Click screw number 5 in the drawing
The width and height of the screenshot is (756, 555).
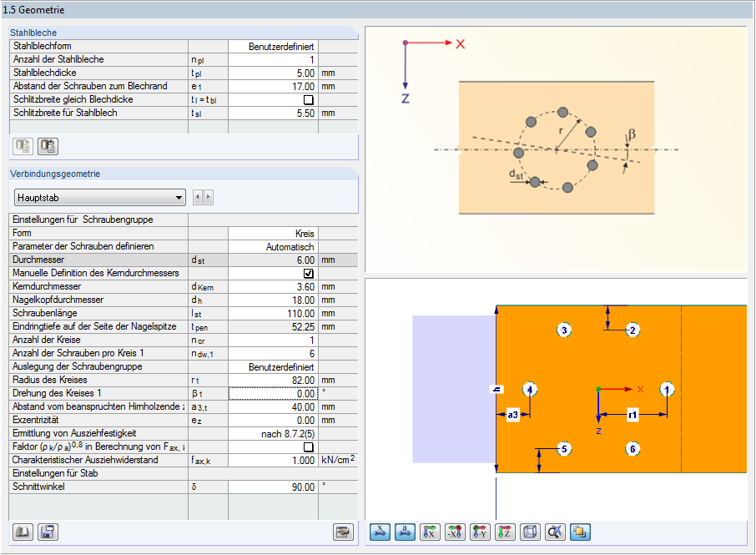click(564, 449)
